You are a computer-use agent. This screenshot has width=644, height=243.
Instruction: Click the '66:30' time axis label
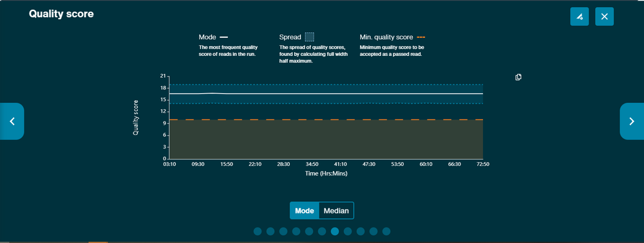coord(454,164)
